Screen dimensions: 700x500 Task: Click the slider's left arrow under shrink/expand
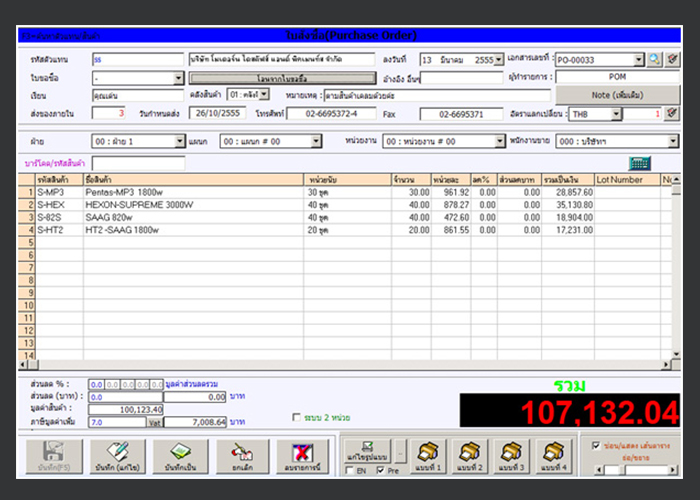tap(600, 470)
